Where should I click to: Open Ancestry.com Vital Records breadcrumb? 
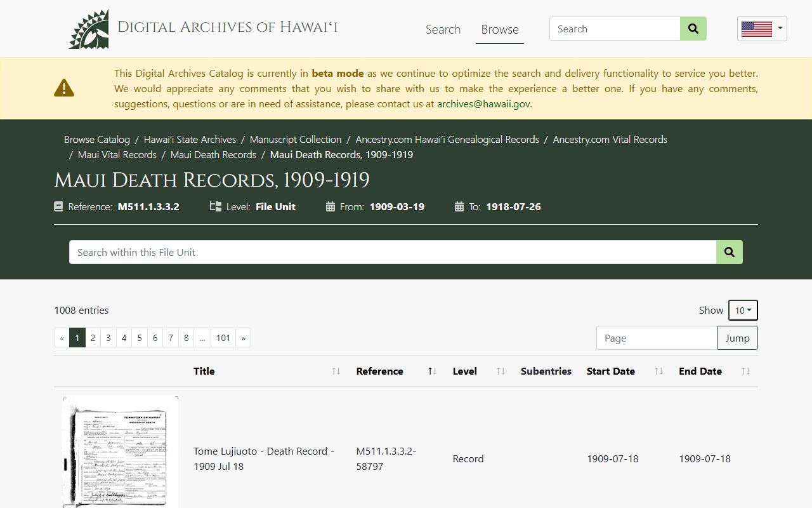coord(610,139)
